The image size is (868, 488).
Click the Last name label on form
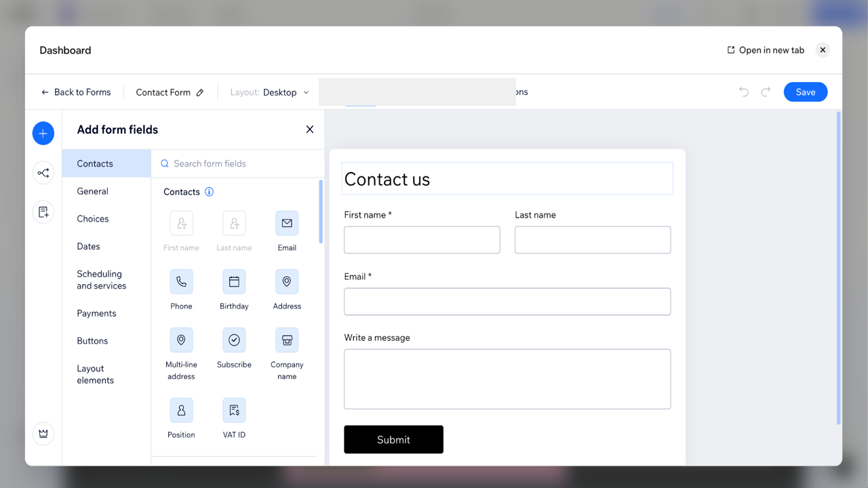pyautogui.click(x=535, y=215)
